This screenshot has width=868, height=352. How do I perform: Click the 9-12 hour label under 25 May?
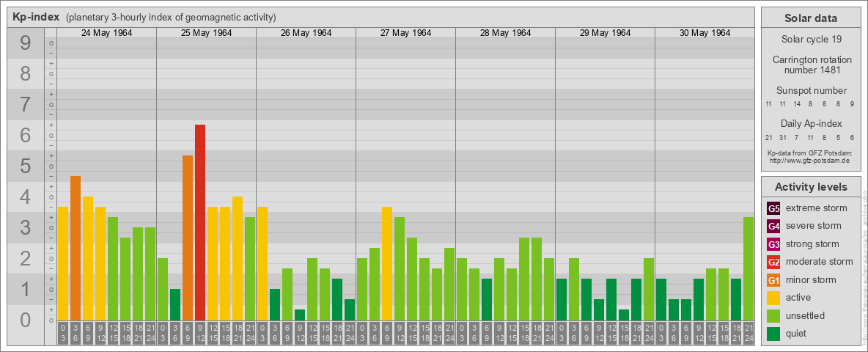(x=200, y=334)
